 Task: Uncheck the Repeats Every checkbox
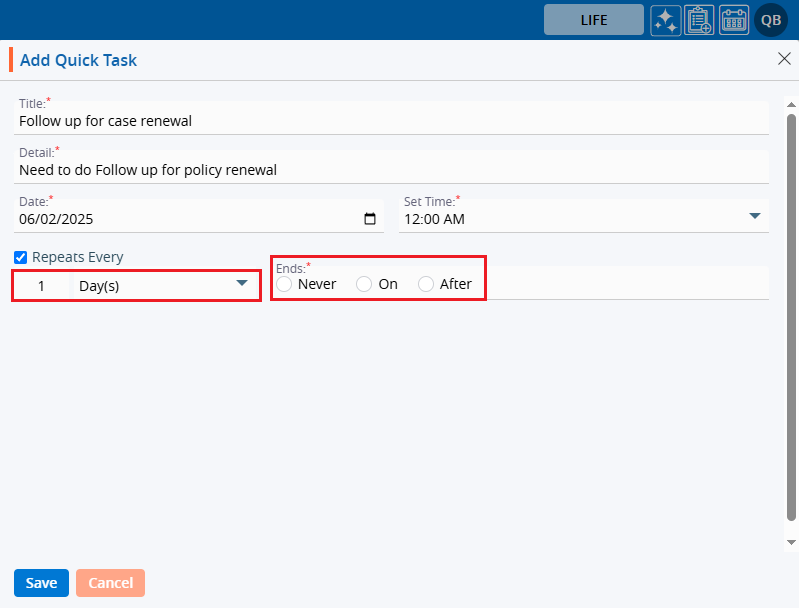(x=21, y=257)
